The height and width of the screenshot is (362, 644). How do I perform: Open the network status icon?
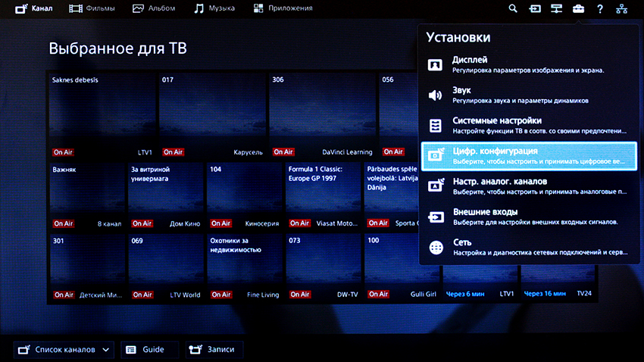click(x=622, y=9)
